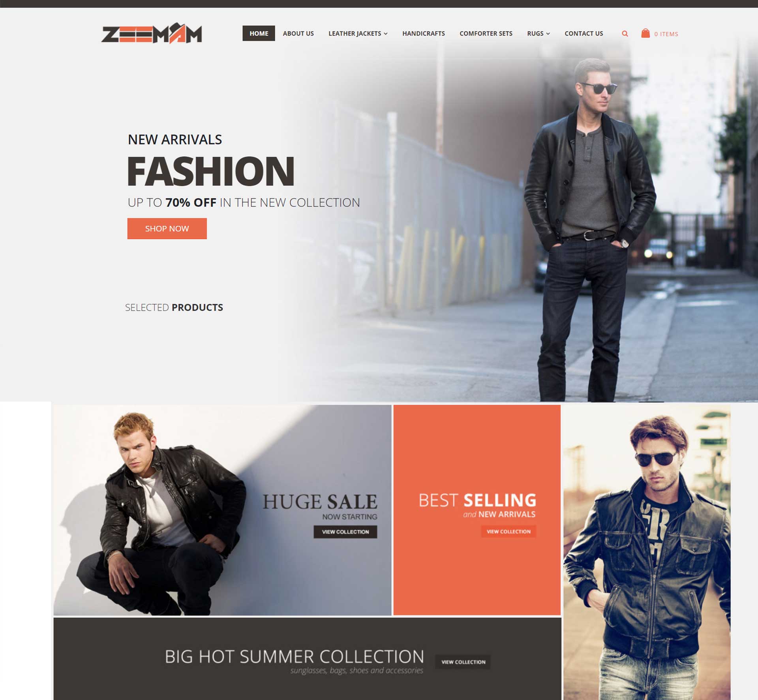The height and width of the screenshot is (700, 758).
Task: Click the SHOP NOW button
Action: click(x=166, y=228)
